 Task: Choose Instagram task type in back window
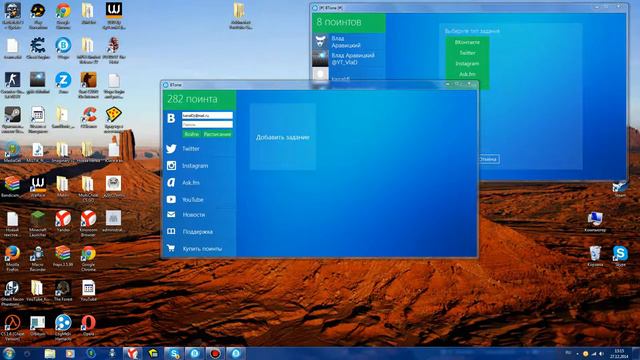coord(467,64)
